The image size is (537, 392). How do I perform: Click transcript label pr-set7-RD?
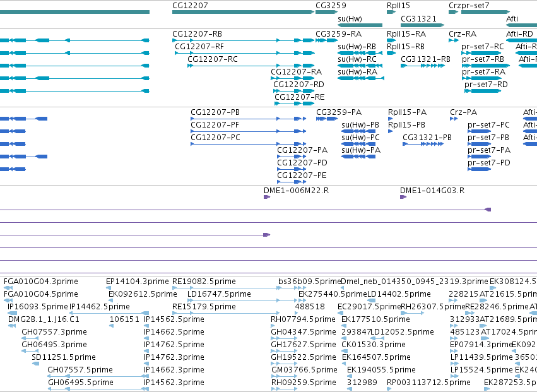point(486,85)
